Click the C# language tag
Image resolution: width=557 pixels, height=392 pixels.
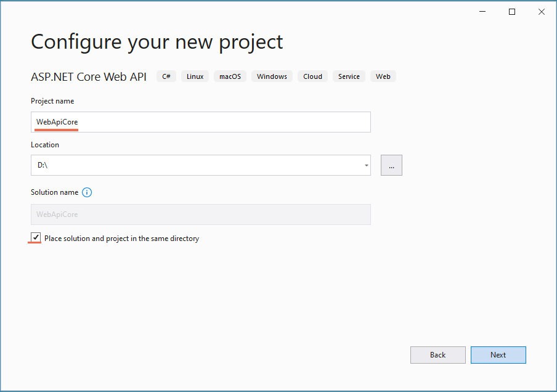pos(166,76)
